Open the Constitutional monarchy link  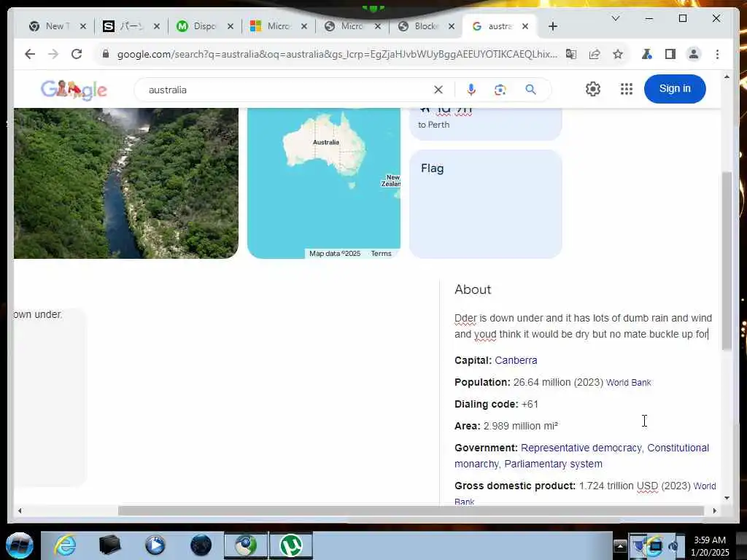581,456
